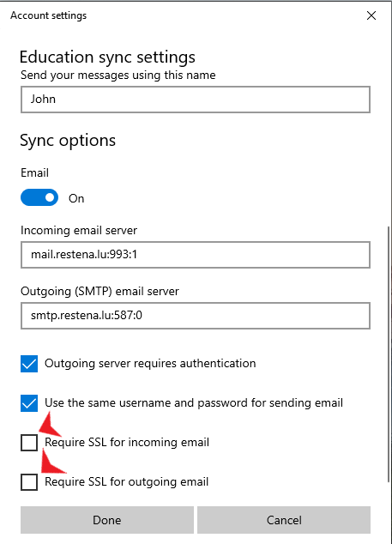Uncheck the same username and password checkbox
Viewport: 392px width, 544px height.
(x=29, y=403)
